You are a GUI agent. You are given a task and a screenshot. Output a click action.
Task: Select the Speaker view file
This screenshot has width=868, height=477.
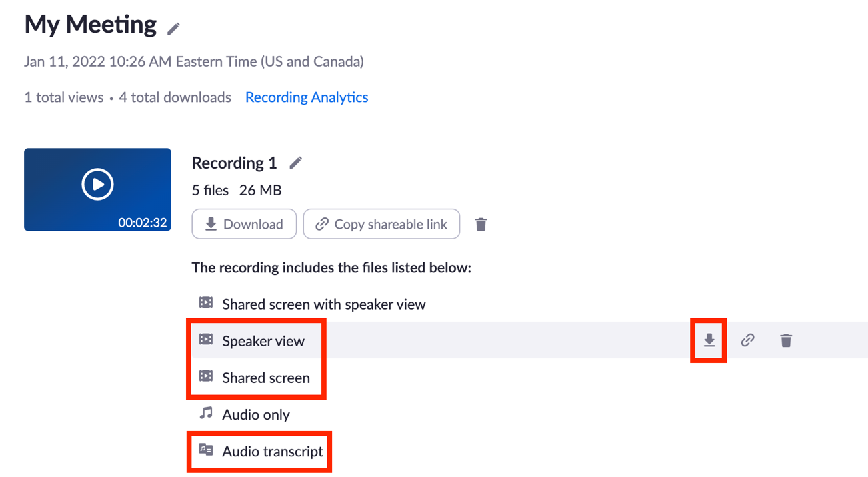coord(263,341)
